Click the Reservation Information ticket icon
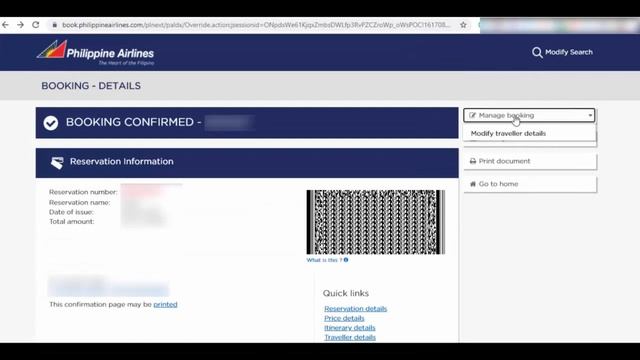 click(57, 162)
